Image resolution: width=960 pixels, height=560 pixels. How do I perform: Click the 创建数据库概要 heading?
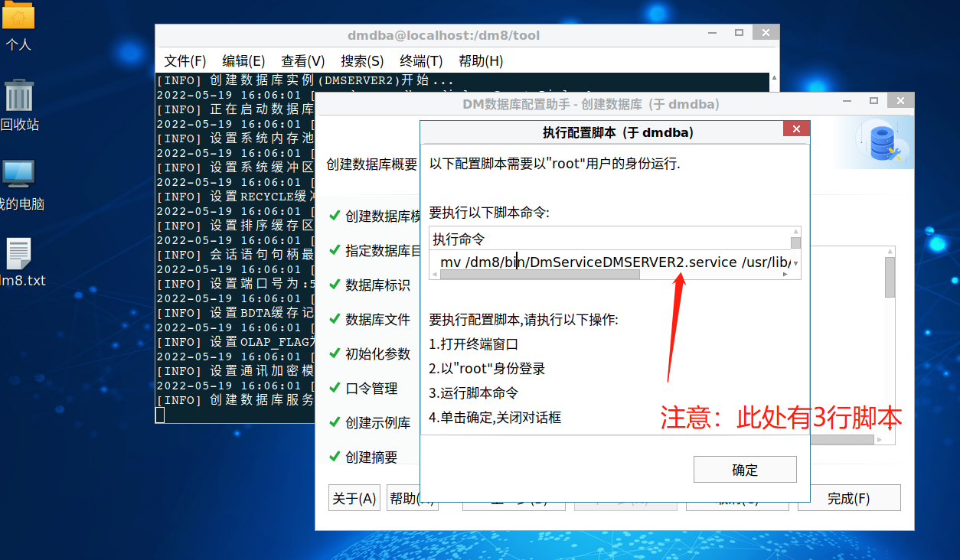[x=372, y=164]
